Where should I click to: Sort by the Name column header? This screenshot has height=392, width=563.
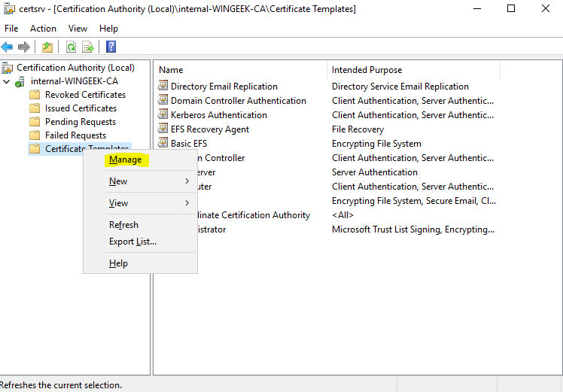pyautogui.click(x=171, y=70)
